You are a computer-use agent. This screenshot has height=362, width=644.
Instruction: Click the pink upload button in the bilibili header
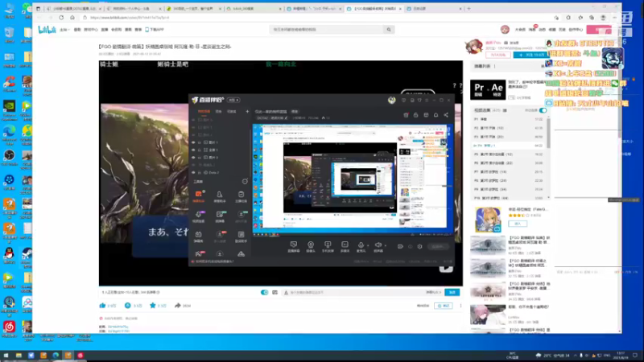599,30
